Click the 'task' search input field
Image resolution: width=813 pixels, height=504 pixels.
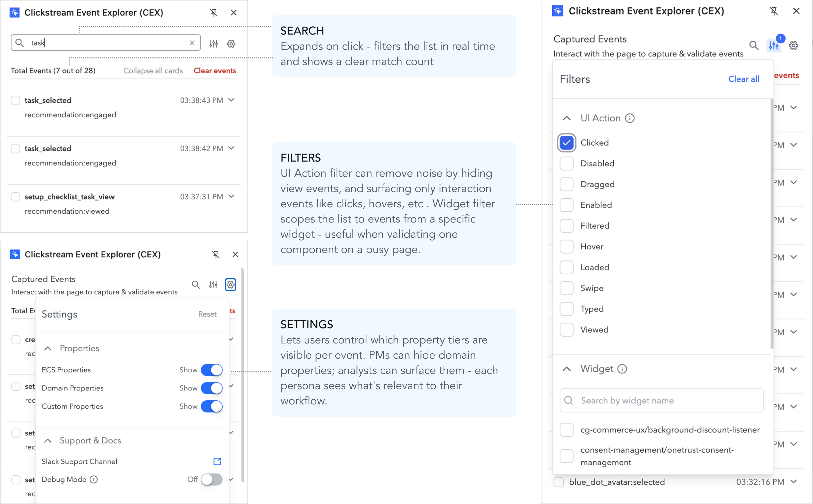(x=106, y=43)
